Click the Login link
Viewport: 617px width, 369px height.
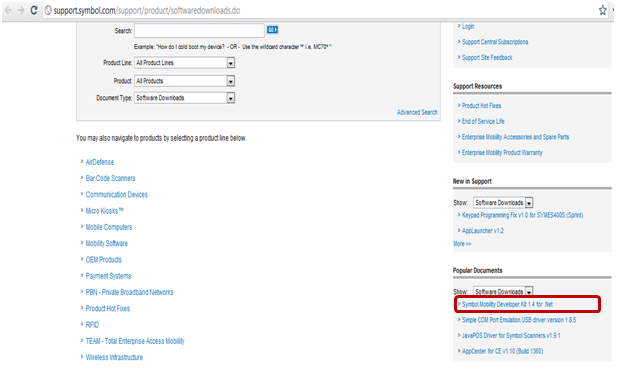point(468,26)
